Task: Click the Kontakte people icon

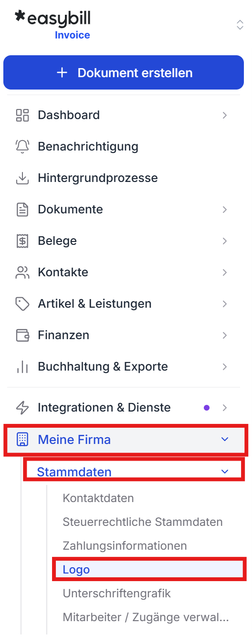Action: tap(22, 272)
